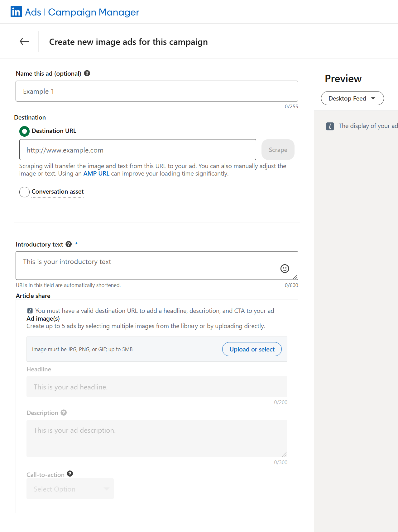Click the Destination URL label text
The height and width of the screenshot is (532, 398).
coord(54,131)
